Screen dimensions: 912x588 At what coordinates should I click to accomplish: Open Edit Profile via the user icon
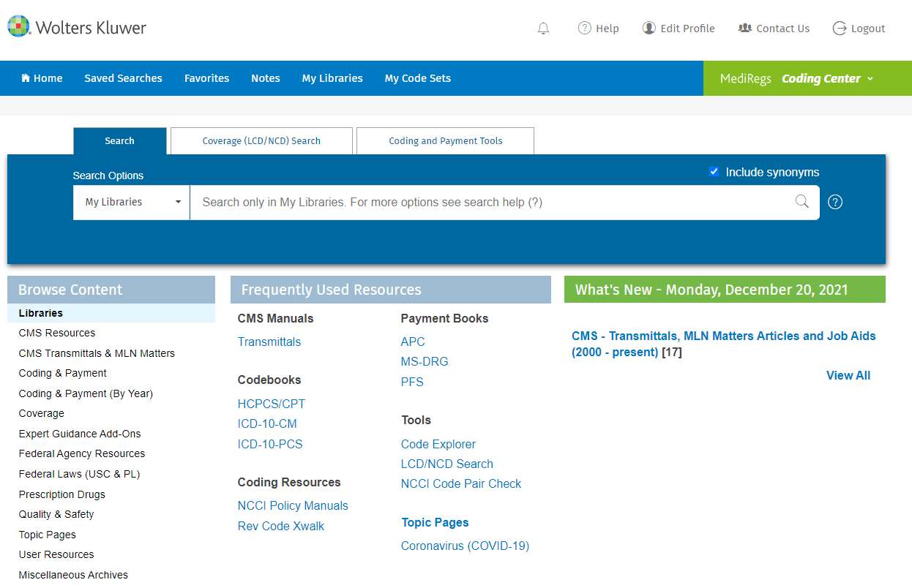[x=649, y=28]
